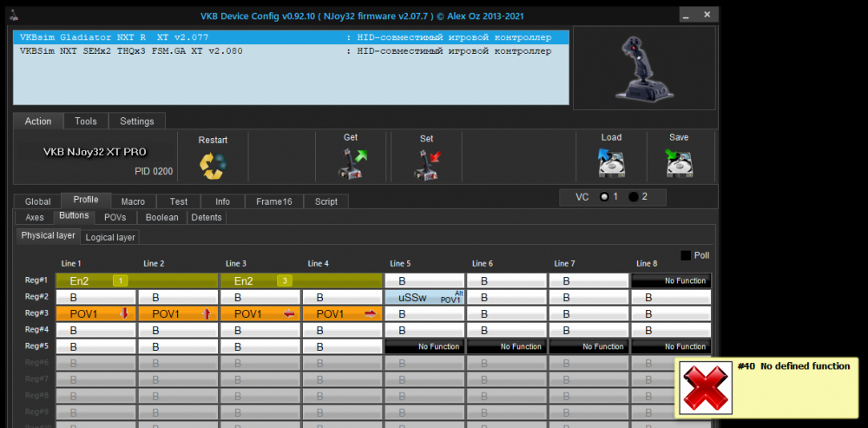Close the VKB Device Config window
The width and height of the screenshot is (868, 428).
[707, 15]
